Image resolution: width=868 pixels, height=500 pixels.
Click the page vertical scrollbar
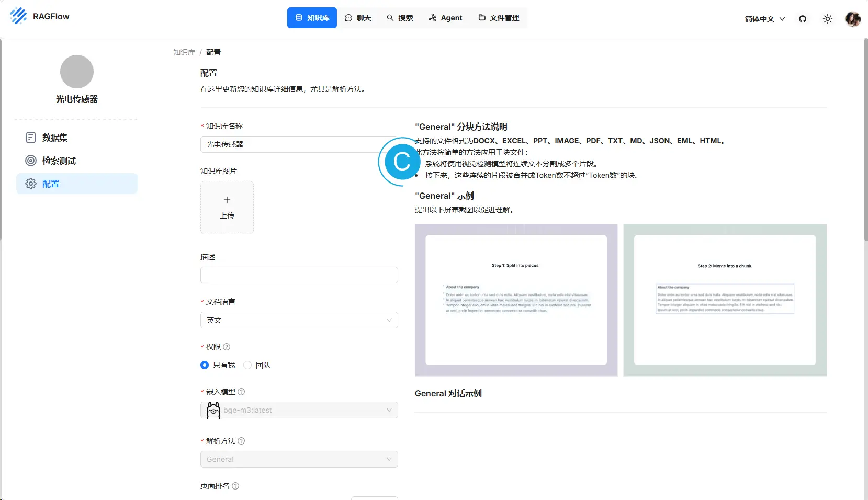click(x=865, y=139)
